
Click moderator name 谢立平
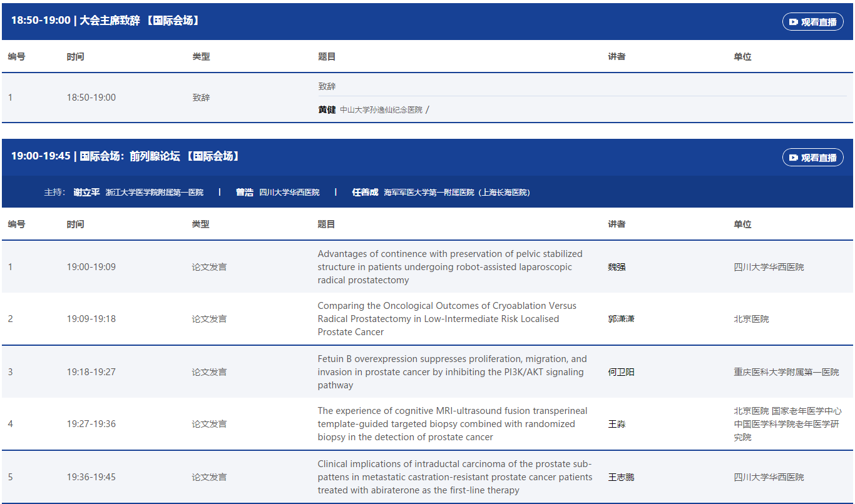point(86,193)
